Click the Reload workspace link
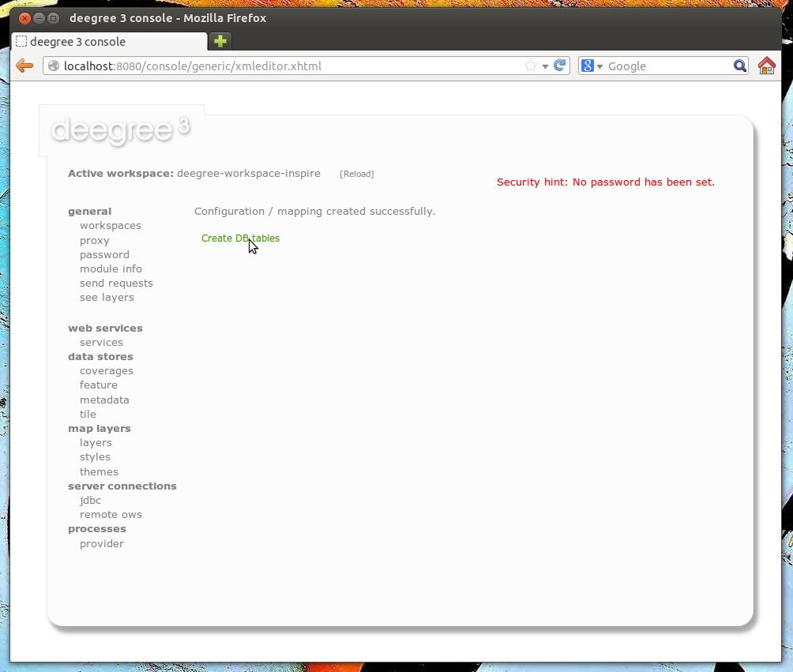Image resolution: width=793 pixels, height=672 pixels. (x=356, y=174)
